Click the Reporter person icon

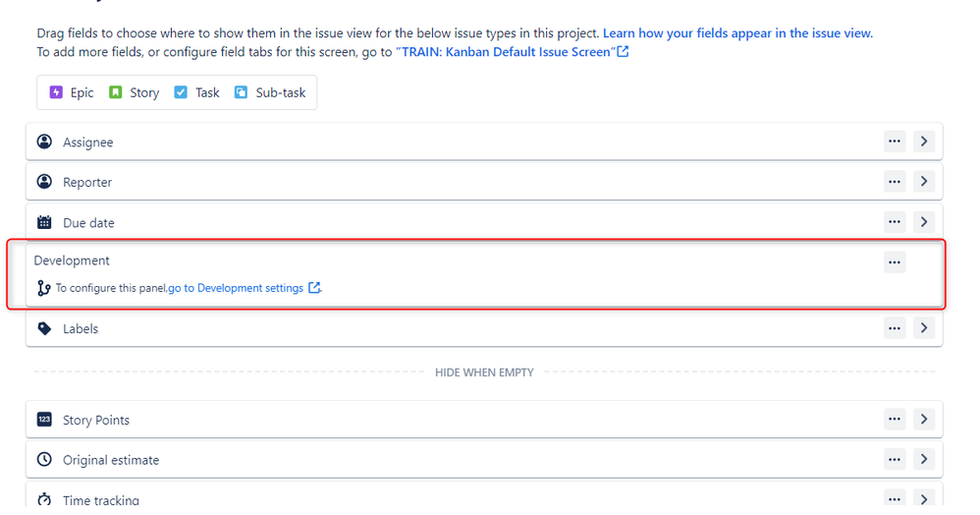tap(44, 182)
